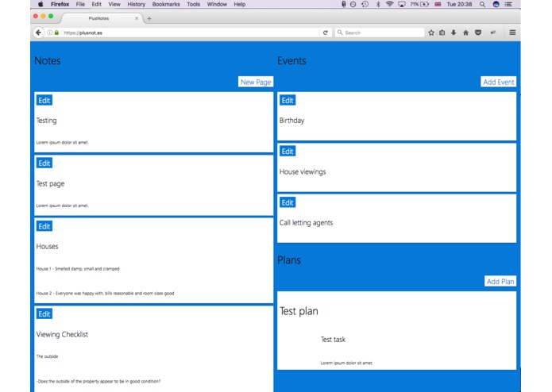The width and height of the screenshot is (552, 392).
Task: Open the Bookmarks menu
Action: coord(166,4)
